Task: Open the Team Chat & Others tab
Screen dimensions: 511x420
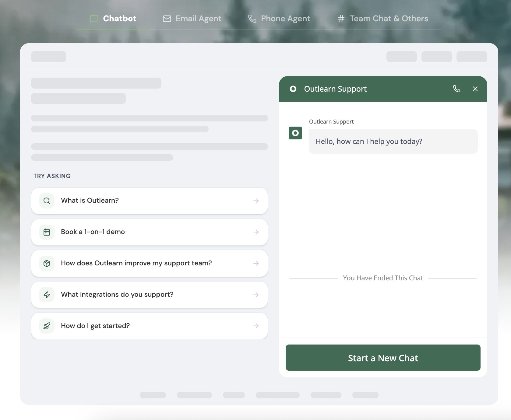Action: [x=383, y=19]
